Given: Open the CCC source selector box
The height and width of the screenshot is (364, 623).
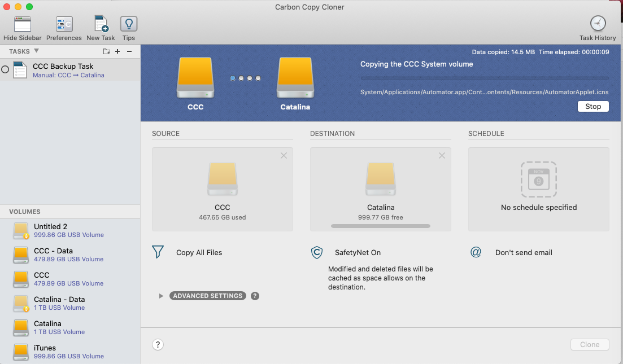Looking at the screenshot, I should pyautogui.click(x=223, y=190).
